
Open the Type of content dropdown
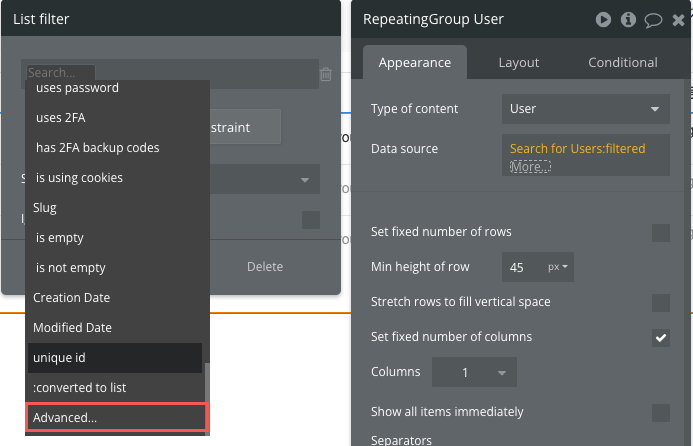[585, 109]
